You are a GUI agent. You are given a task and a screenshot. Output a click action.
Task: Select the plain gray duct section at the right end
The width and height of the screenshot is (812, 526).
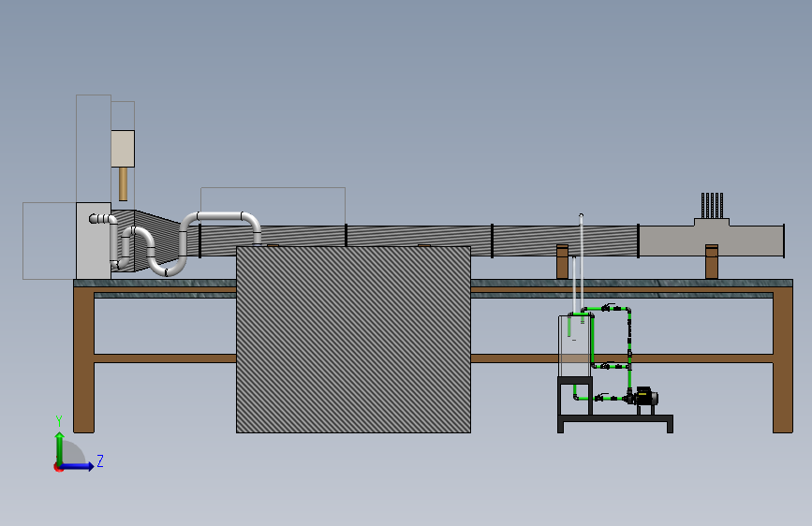pyautogui.click(x=711, y=240)
